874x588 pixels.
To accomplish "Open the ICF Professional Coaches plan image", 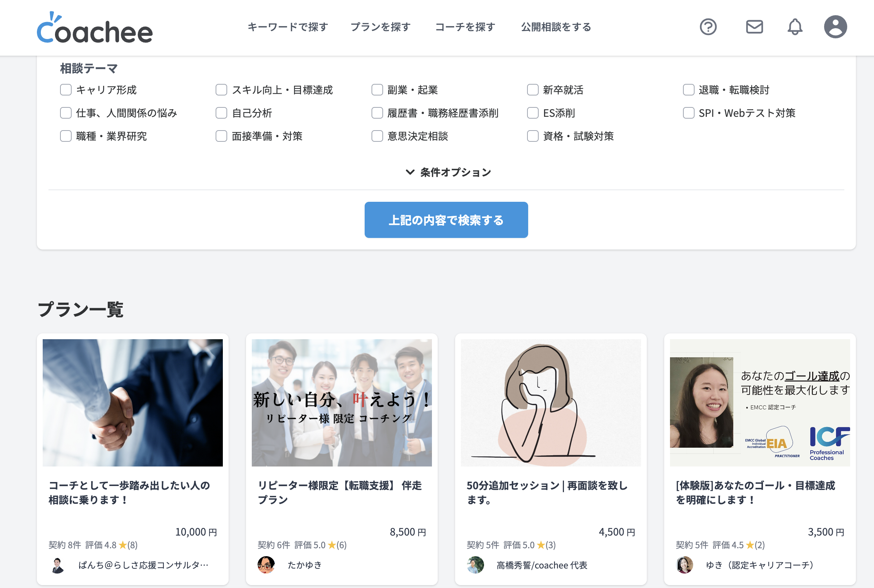I will 760,403.
